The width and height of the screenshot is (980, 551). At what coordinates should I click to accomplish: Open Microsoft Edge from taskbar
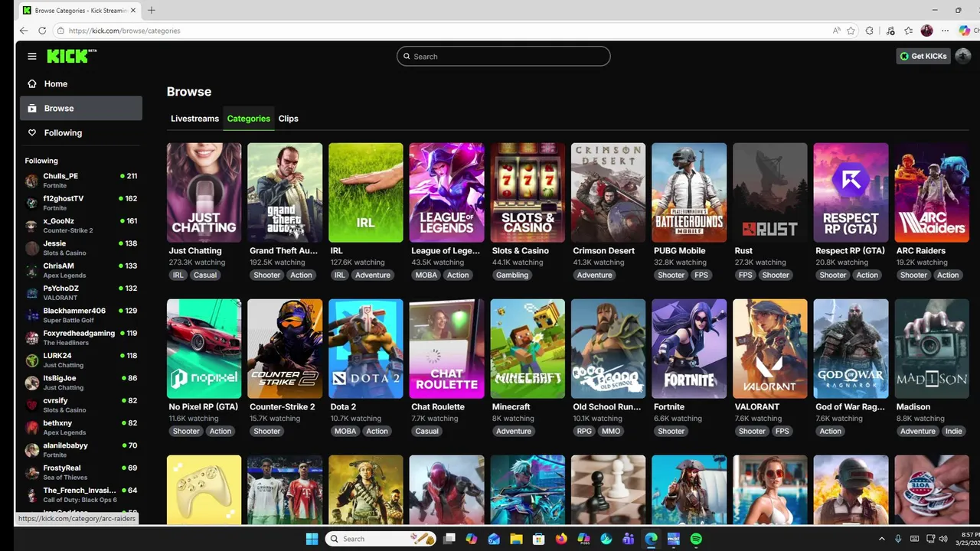(x=651, y=539)
